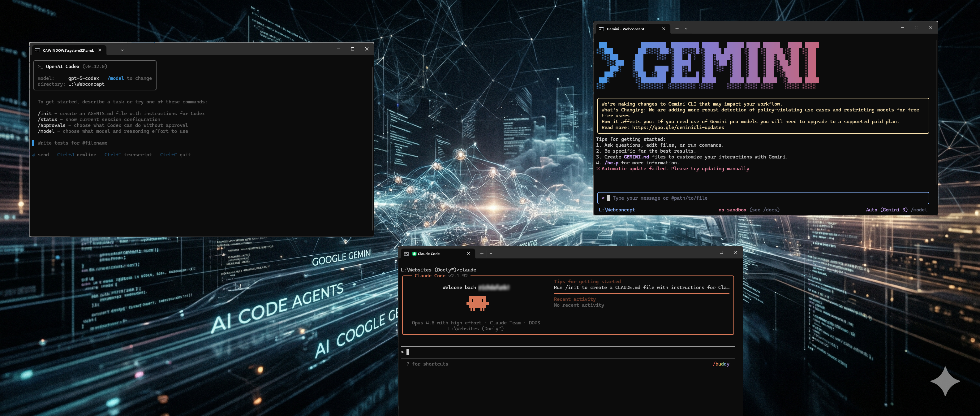The height and width of the screenshot is (416, 980).
Task: Expand tab dropdown in Gemini terminal window
Action: point(686,28)
